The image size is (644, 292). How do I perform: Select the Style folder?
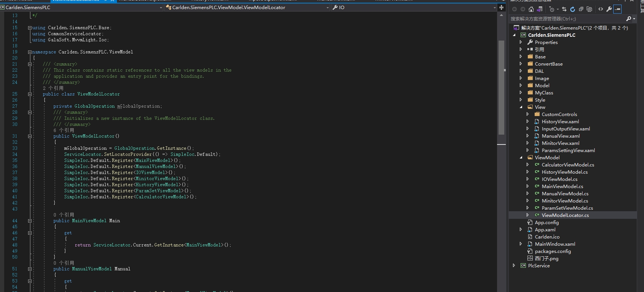(x=540, y=100)
